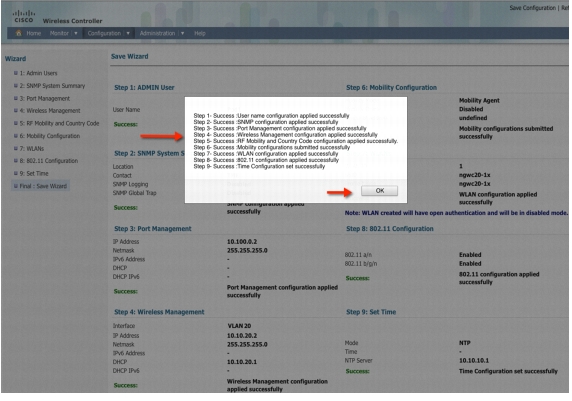This screenshot has width=572, height=401.
Task: Open the Home menu item
Action: tap(33, 33)
